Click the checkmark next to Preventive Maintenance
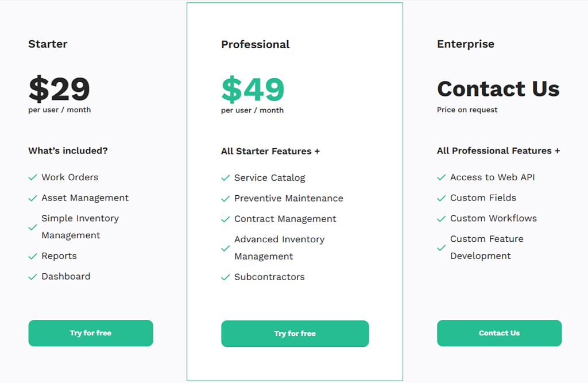 [x=225, y=199]
